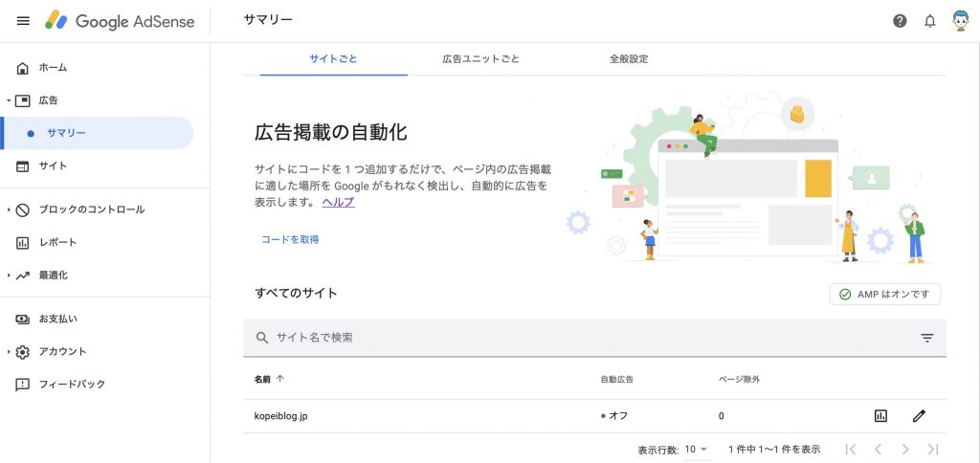
Task: Expand the 最適化 sidebar section
Action: pos(53,275)
